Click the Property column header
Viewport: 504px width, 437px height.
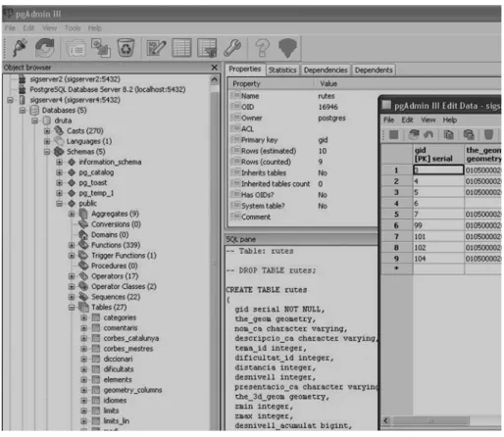tap(272, 84)
